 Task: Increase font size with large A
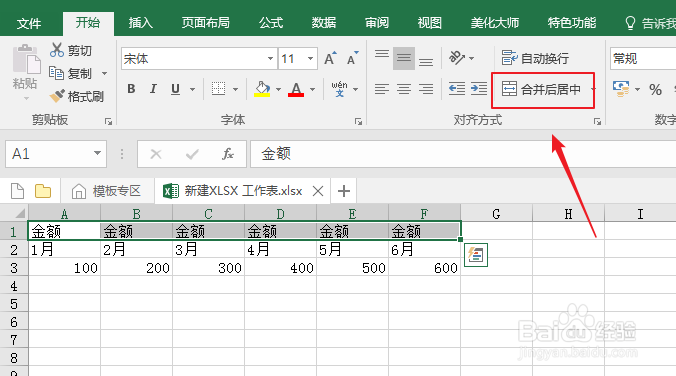330,58
